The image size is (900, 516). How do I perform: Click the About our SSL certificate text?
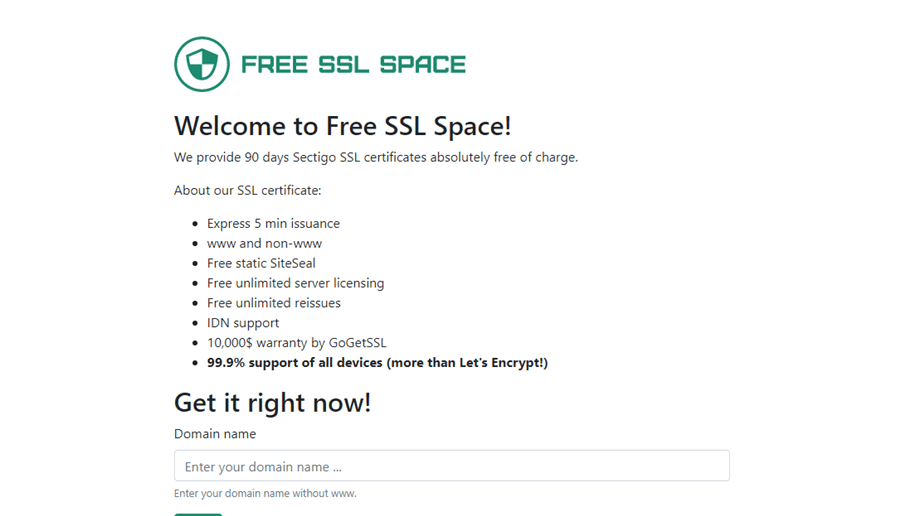click(x=247, y=190)
